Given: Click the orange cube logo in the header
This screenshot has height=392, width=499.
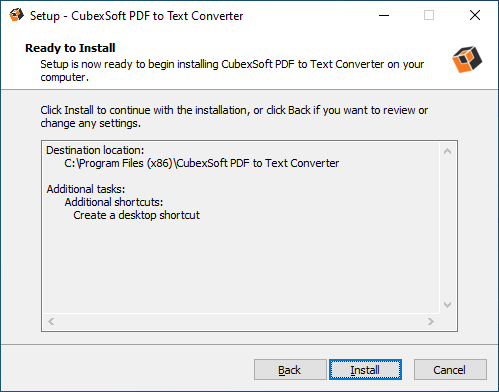Looking at the screenshot, I should pyautogui.click(x=467, y=59).
